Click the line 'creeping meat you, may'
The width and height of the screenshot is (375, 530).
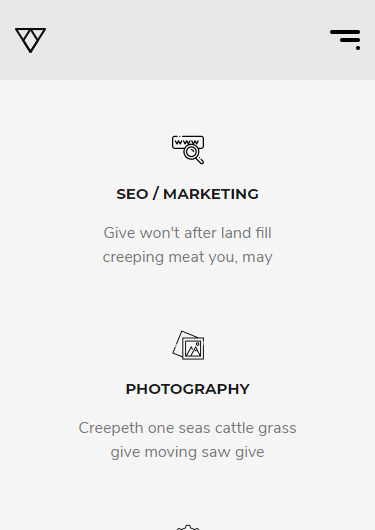click(x=188, y=257)
